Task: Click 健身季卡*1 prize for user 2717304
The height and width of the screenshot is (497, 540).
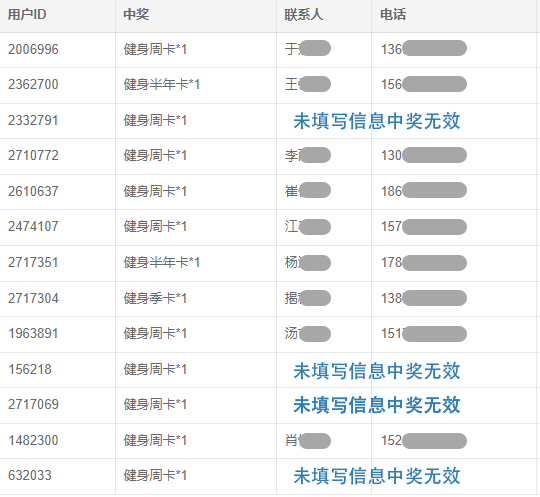Action: (x=155, y=299)
